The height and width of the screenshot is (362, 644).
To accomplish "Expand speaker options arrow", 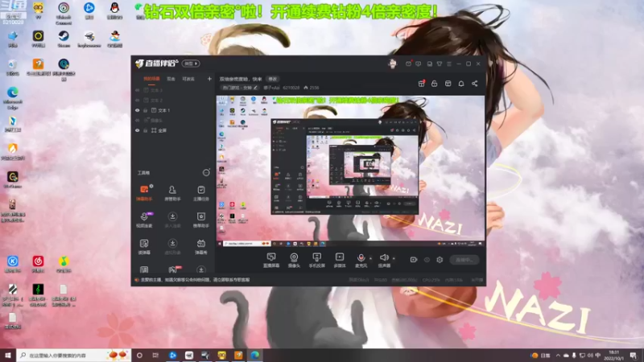I will tap(394, 258).
